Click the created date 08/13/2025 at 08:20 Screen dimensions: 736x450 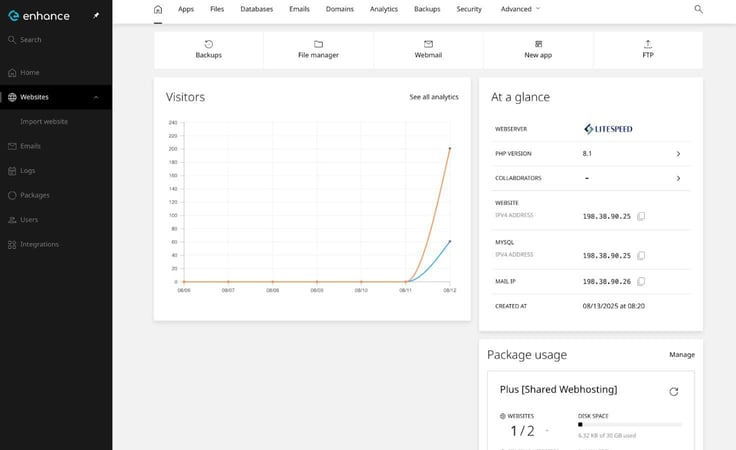coord(613,306)
